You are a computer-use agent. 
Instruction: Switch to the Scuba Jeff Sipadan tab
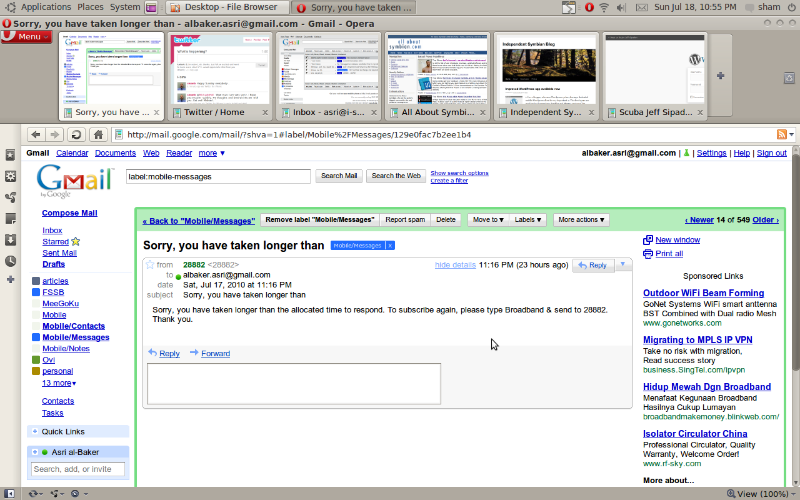pyautogui.click(x=655, y=77)
